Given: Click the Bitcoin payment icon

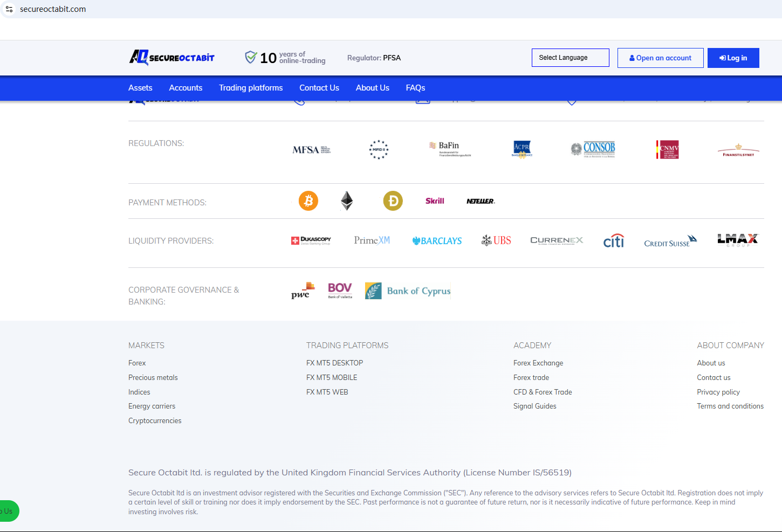Looking at the screenshot, I should (x=308, y=201).
